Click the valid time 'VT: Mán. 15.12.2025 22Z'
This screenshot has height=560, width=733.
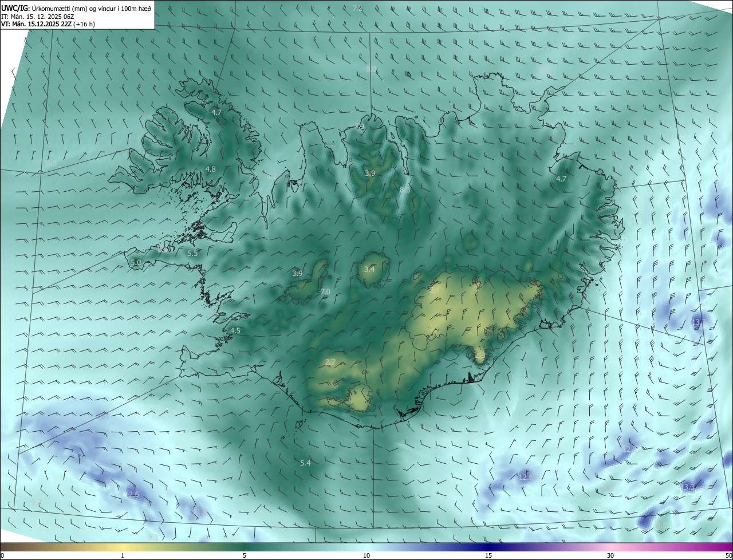36,24
